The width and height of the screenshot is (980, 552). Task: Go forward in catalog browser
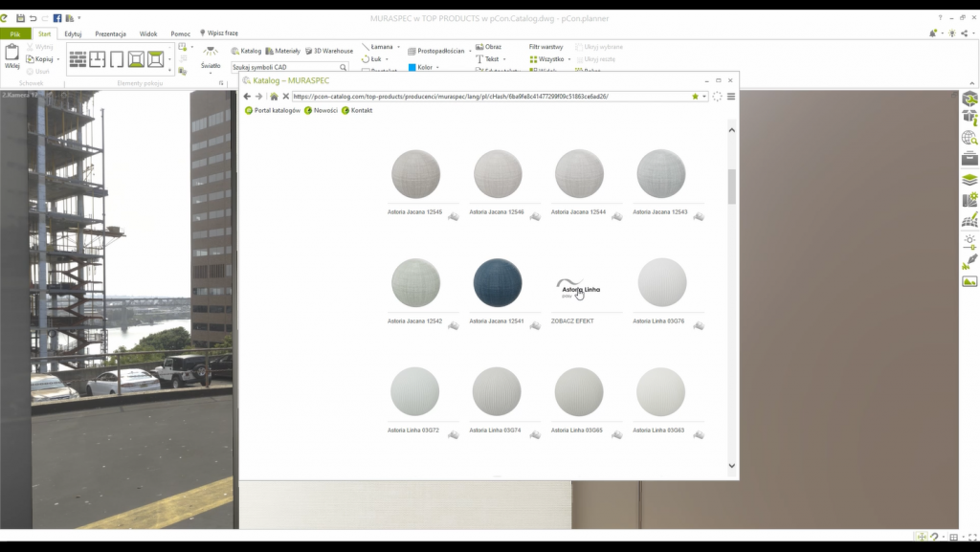(258, 97)
